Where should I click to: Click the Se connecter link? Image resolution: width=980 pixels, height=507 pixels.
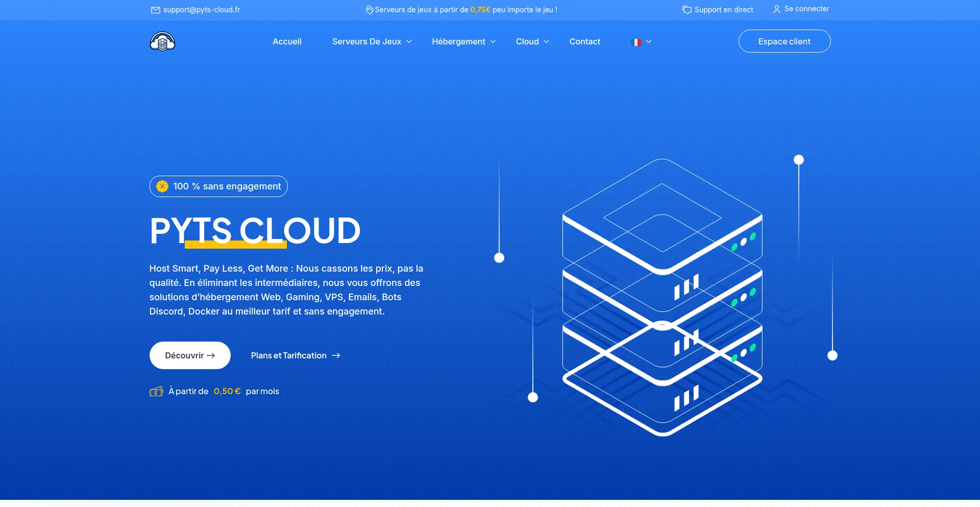tap(806, 9)
